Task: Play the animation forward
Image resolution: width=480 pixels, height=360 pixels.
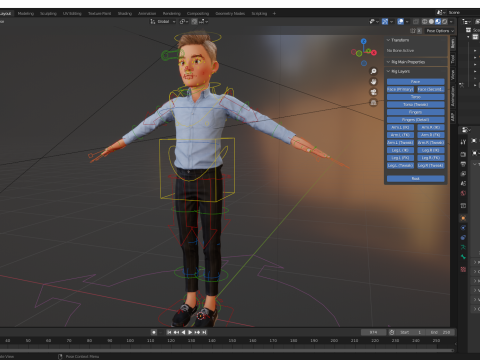Action: pyautogui.click(x=190, y=332)
